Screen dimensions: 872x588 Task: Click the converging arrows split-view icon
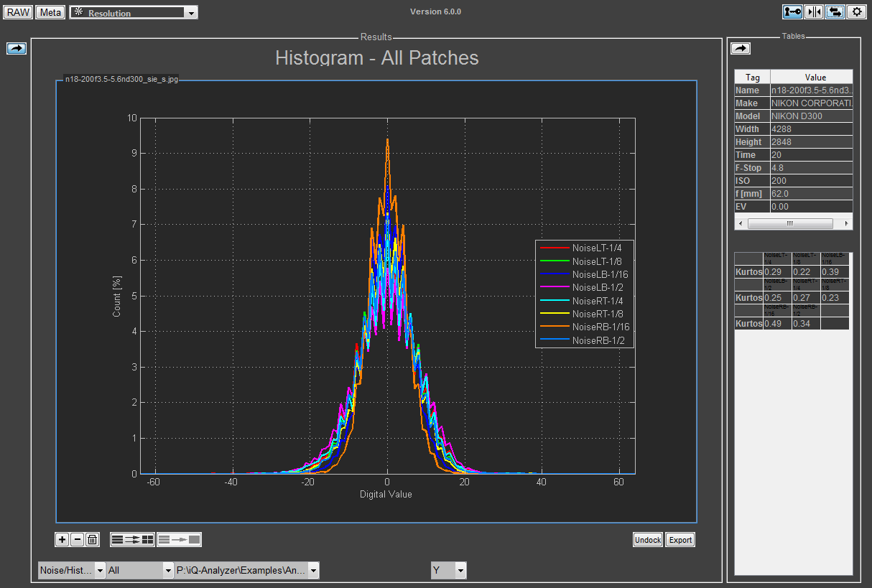814,11
